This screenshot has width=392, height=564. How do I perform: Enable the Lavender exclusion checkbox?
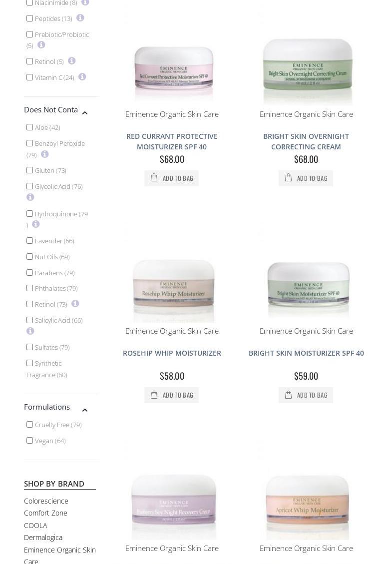pyautogui.click(x=30, y=240)
